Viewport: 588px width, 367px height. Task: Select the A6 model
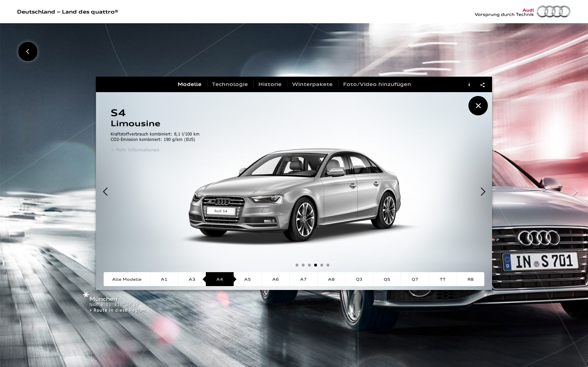point(275,279)
